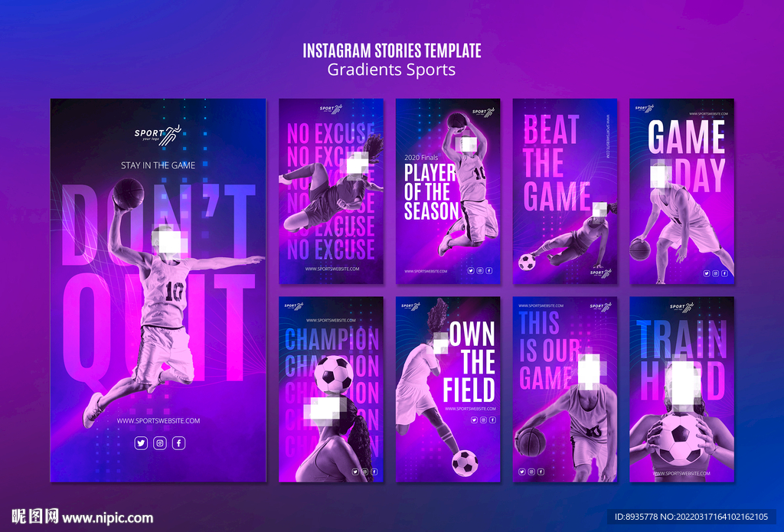Image resolution: width=784 pixels, height=532 pixels.
Task: Open website link on This Is Our Game card
Action: [541, 305]
